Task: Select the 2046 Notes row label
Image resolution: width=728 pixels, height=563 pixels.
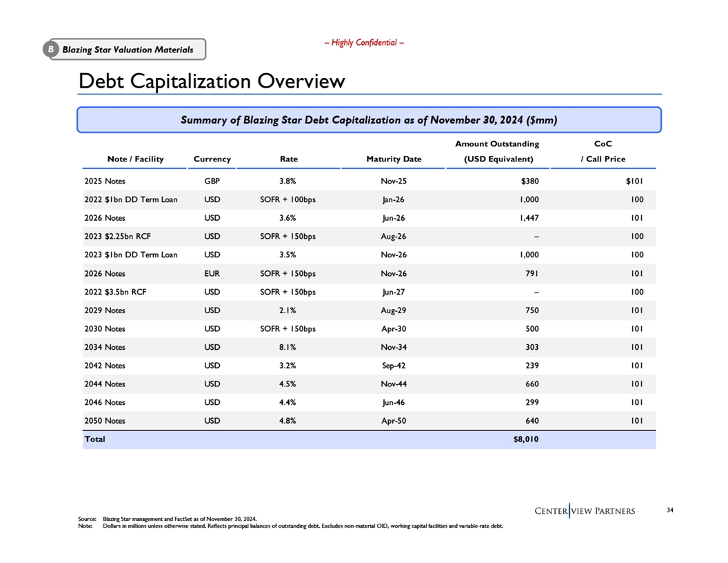Action: pos(105,402)
